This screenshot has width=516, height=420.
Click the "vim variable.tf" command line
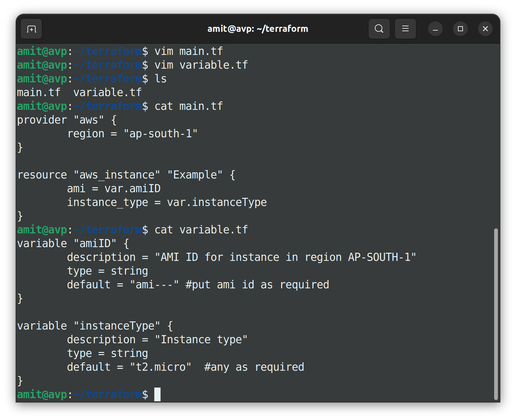[132, 65]
